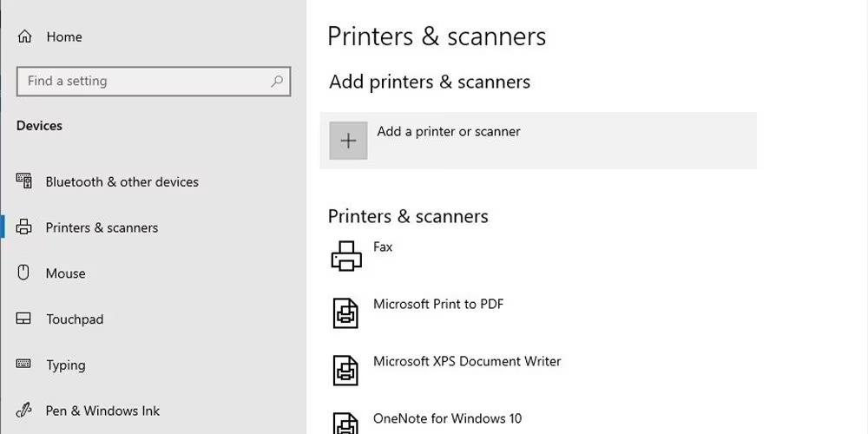Select the Microsoft XPS Document Writer icon

coord(345,371)
